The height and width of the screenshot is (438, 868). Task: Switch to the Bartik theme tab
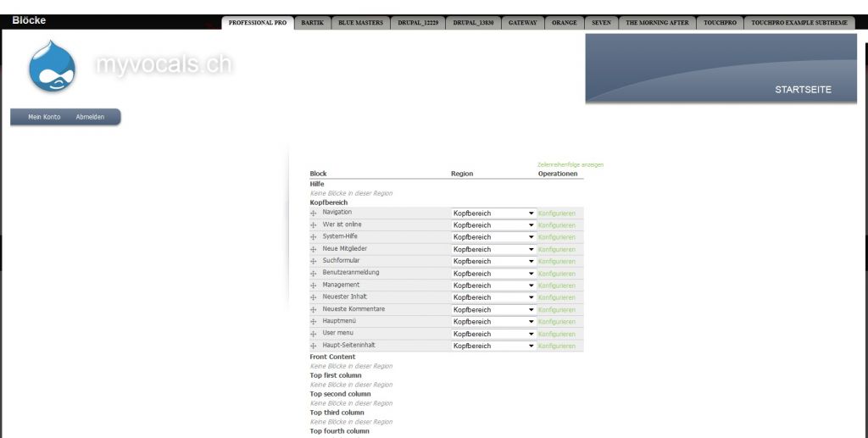coord(311,23)
